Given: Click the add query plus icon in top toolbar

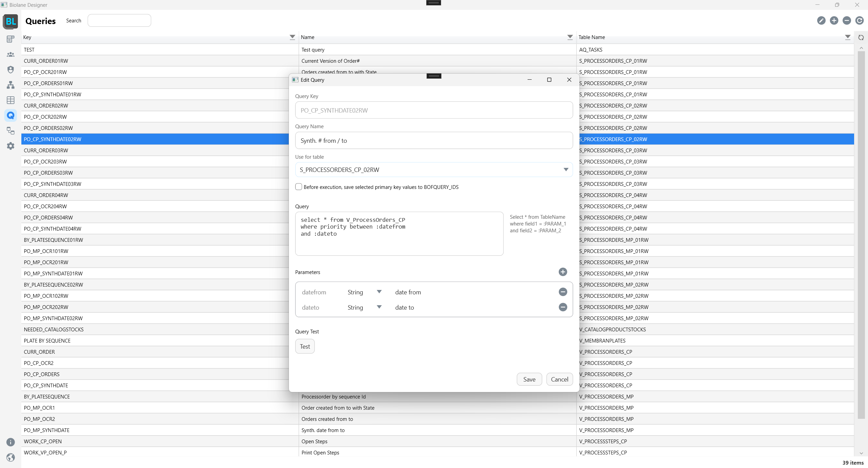Looking at the screenshot, I should [834, 21].
